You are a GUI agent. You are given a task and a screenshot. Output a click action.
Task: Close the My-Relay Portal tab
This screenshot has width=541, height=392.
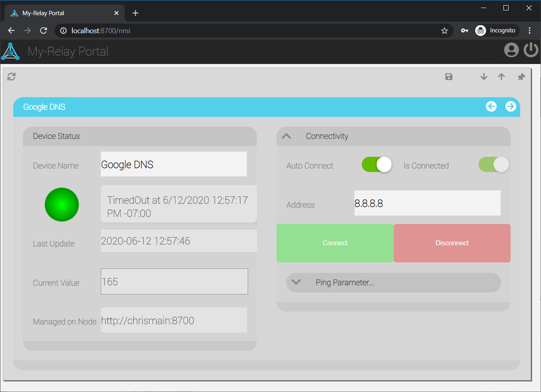click(116, 13)
